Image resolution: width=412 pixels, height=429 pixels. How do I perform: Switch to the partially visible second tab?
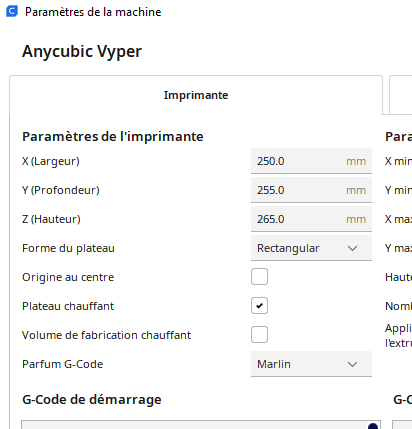(401, 95)
